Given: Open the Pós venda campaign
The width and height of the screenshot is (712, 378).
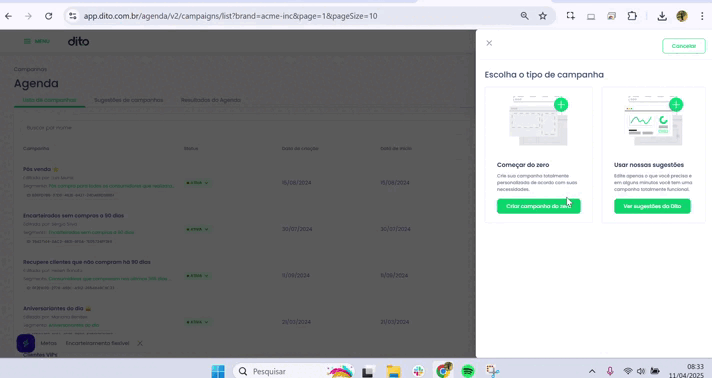Looking at the screenshot, I should 37,169.
